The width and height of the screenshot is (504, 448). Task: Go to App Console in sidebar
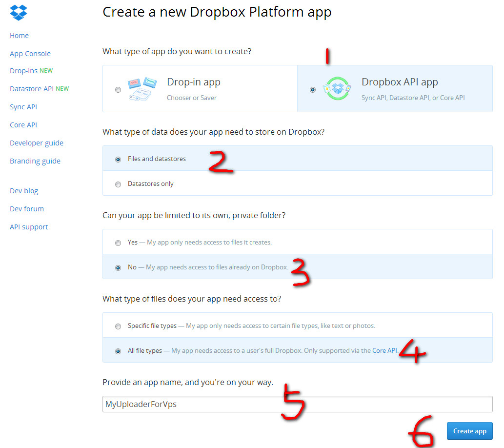30,54
